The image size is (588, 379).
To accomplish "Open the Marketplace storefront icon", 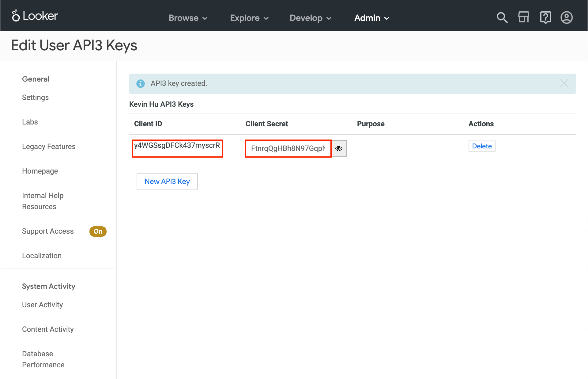I will click(523, 17).
